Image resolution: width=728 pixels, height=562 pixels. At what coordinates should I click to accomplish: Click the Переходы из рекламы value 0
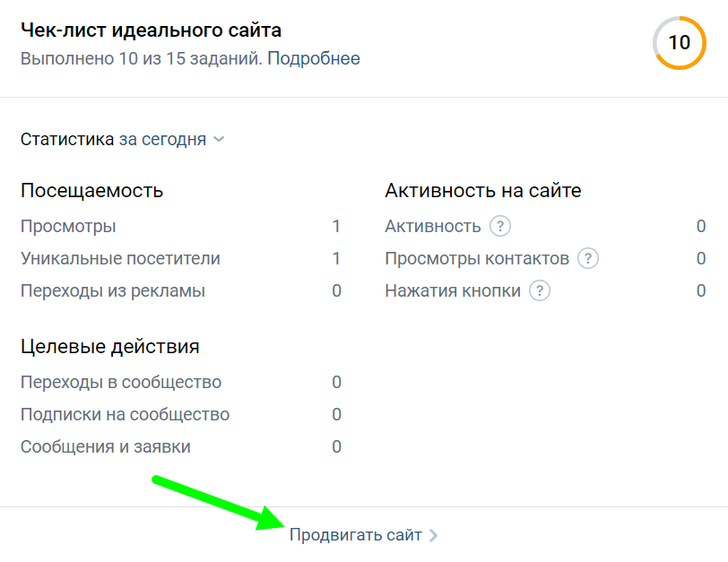tap(336, 291)
